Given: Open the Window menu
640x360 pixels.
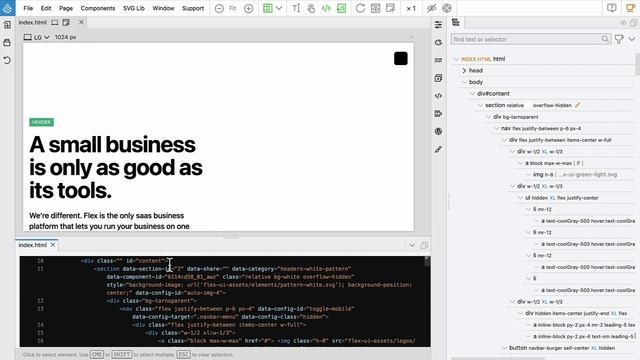Looking at the screenshot, I should click(x=163, y=8).
